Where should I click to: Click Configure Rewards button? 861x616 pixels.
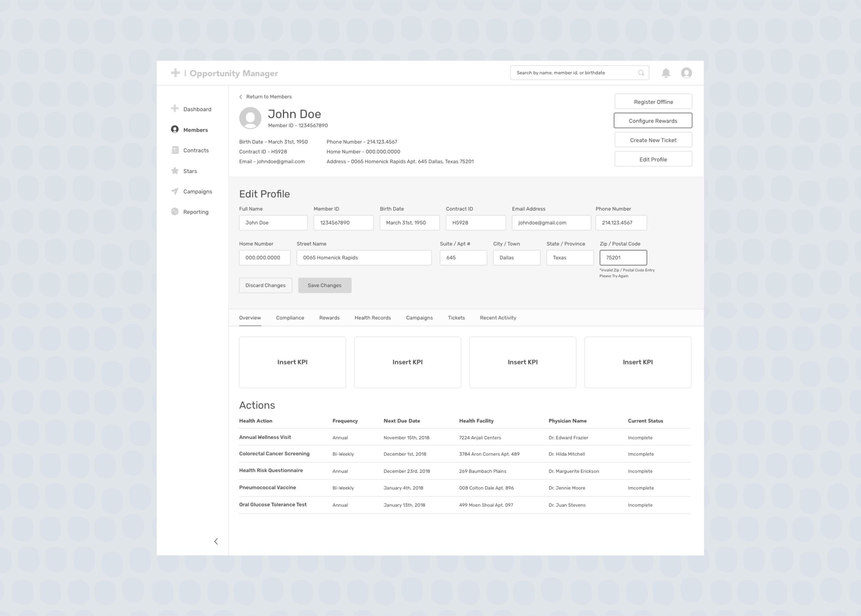(x=653, y=121)
